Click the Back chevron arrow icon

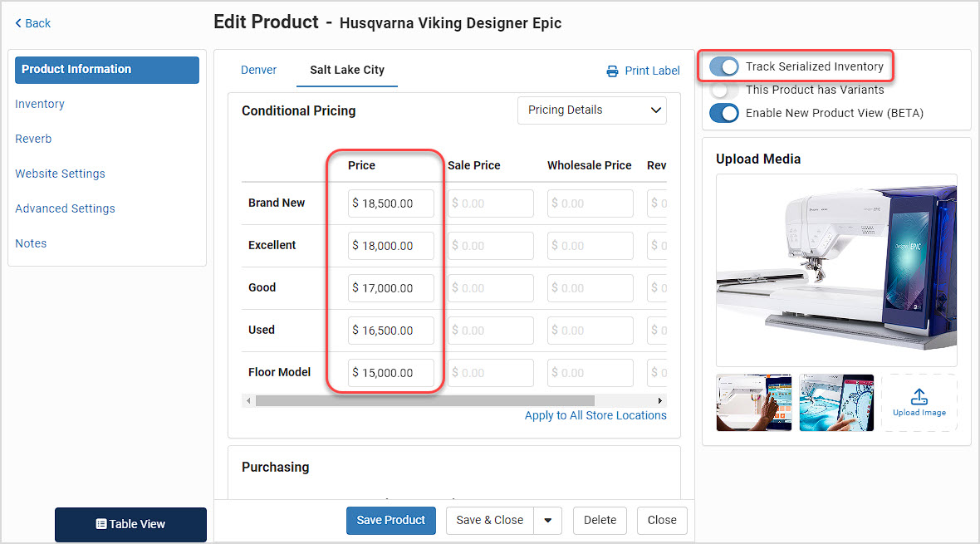pos(18,24)
